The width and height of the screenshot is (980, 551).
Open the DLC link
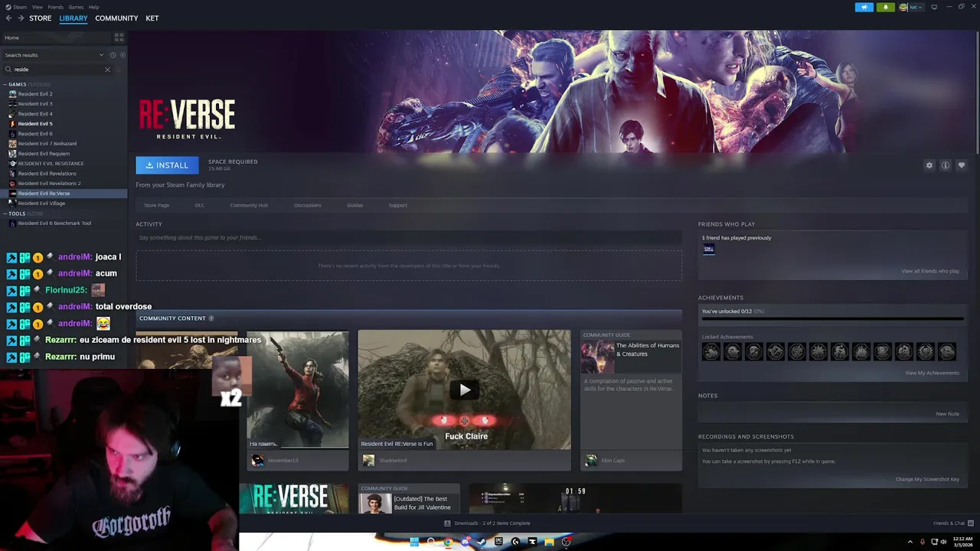click(x=199, y=205)
